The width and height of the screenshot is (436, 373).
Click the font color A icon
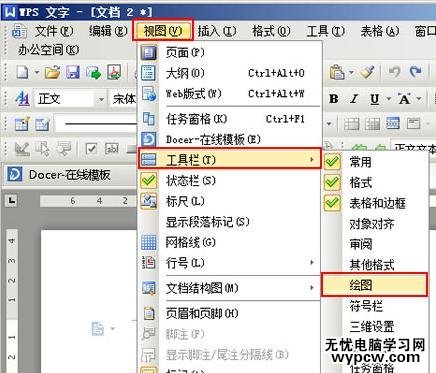pyautogui.click(x=404, y=99)
